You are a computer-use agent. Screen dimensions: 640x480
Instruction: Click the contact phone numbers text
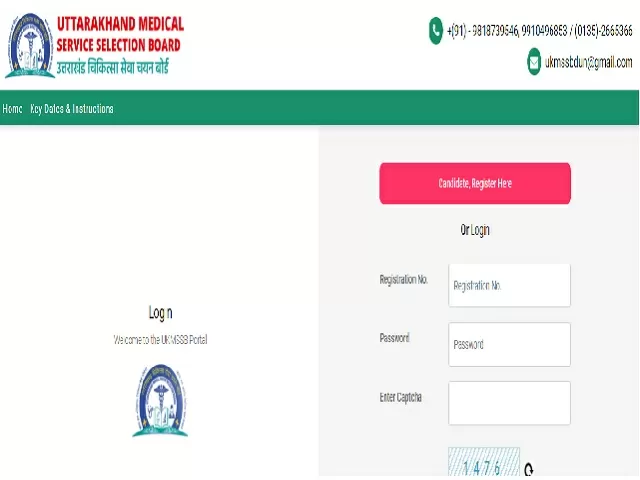pos(540,31)
